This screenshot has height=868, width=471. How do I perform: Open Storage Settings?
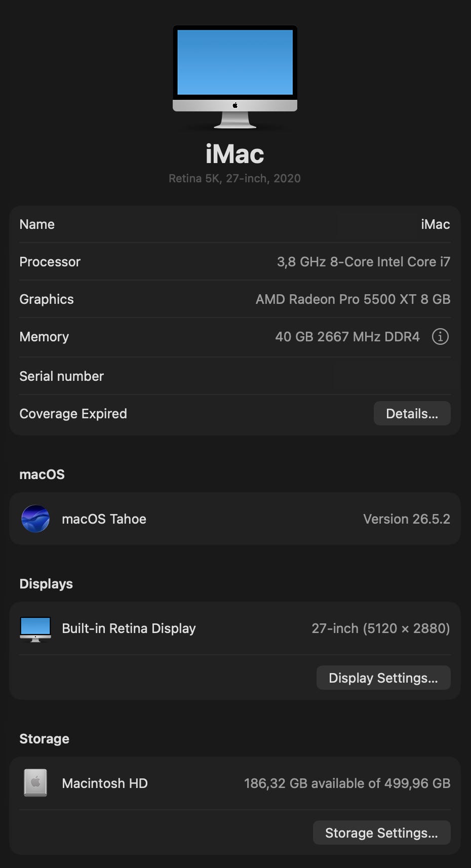[x=381, y=833]
